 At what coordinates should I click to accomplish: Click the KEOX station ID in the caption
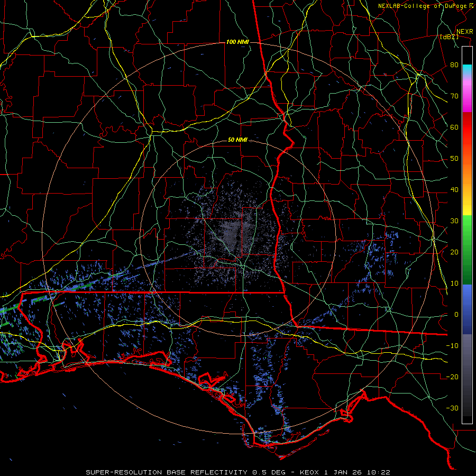(310, 472)
